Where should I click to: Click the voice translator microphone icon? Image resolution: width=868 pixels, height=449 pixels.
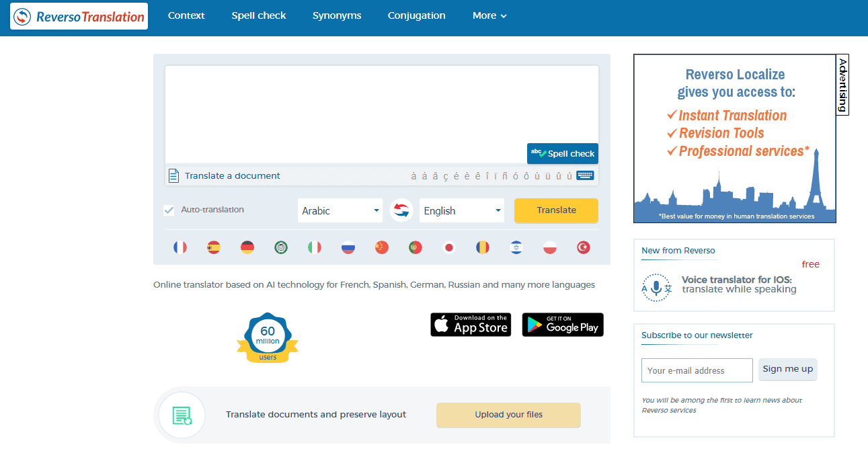pyautogui.click(x=656, y=288)
